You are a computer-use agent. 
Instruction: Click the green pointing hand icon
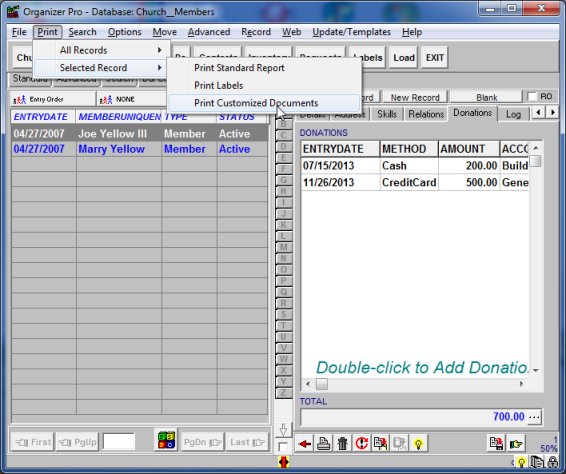point(516,443)
